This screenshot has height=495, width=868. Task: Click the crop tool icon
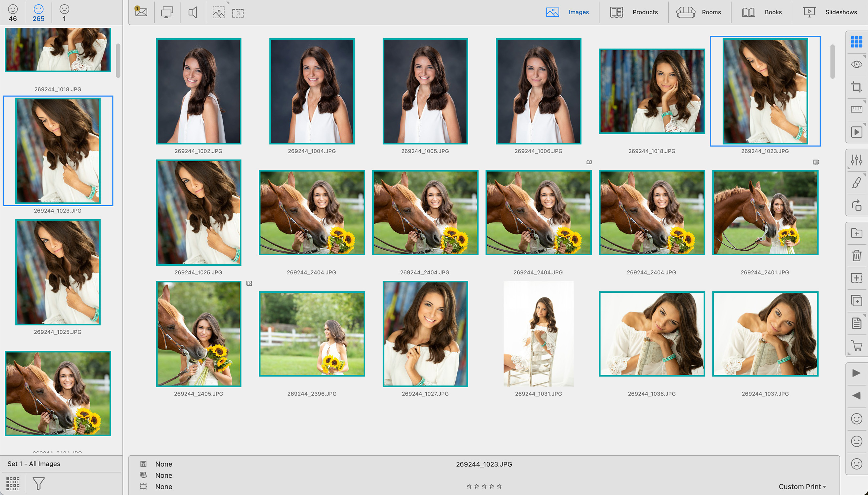[856, 87]
